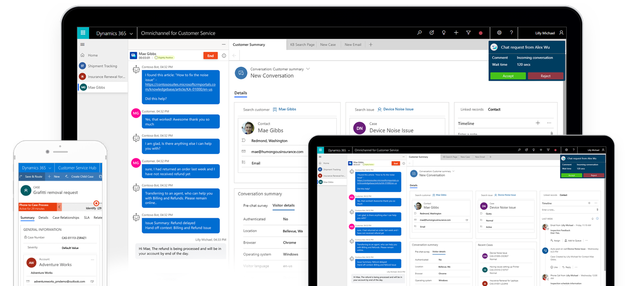Click the help question mark on the laptop top bar
Viewport: 644px width, 286px height.
click(511, 33)
